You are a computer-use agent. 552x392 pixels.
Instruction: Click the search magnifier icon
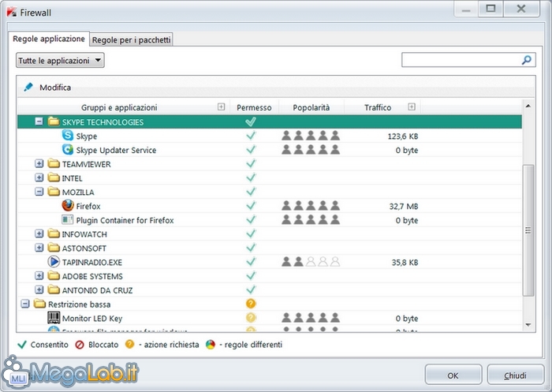point(526,60)
